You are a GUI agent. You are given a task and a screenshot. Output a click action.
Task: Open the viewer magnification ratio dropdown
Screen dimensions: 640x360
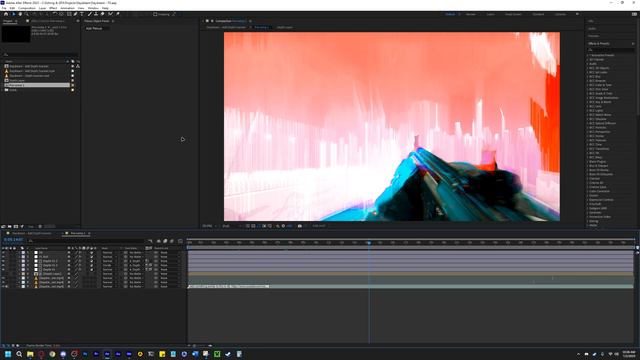pyautogui.click(x=209, y=226)
